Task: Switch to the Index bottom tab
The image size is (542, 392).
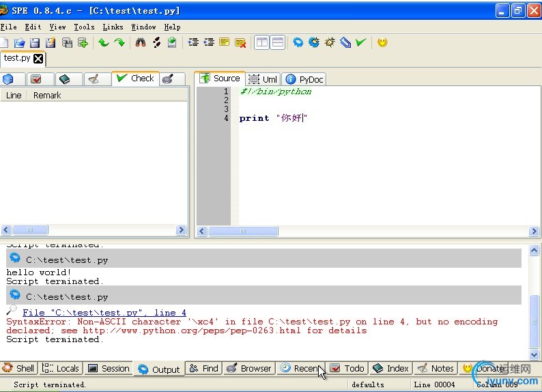Action: pos(391,369)
